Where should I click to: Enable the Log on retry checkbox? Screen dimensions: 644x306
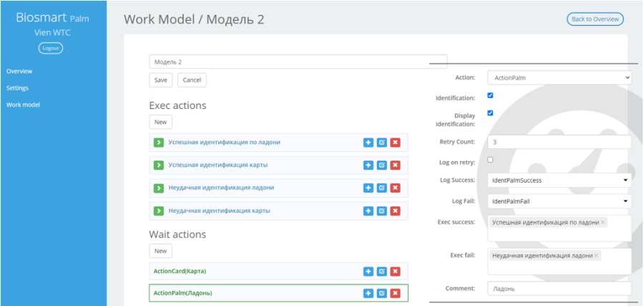click(490, 160)
